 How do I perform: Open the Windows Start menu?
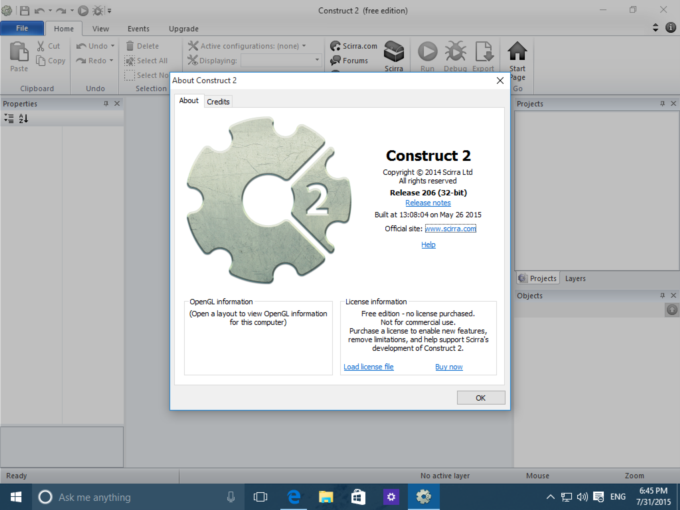pyautogui.click(x=16, y=497)
